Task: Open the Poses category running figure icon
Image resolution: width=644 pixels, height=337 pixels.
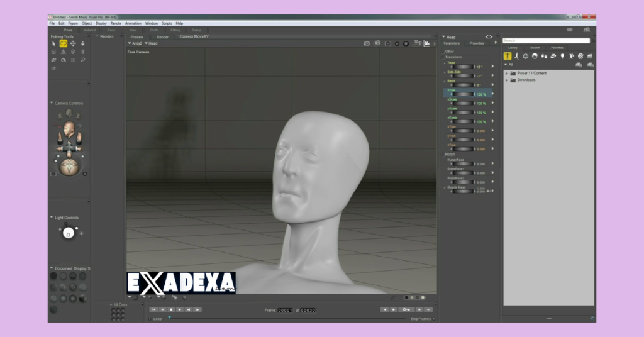Action: coord(517,56)
